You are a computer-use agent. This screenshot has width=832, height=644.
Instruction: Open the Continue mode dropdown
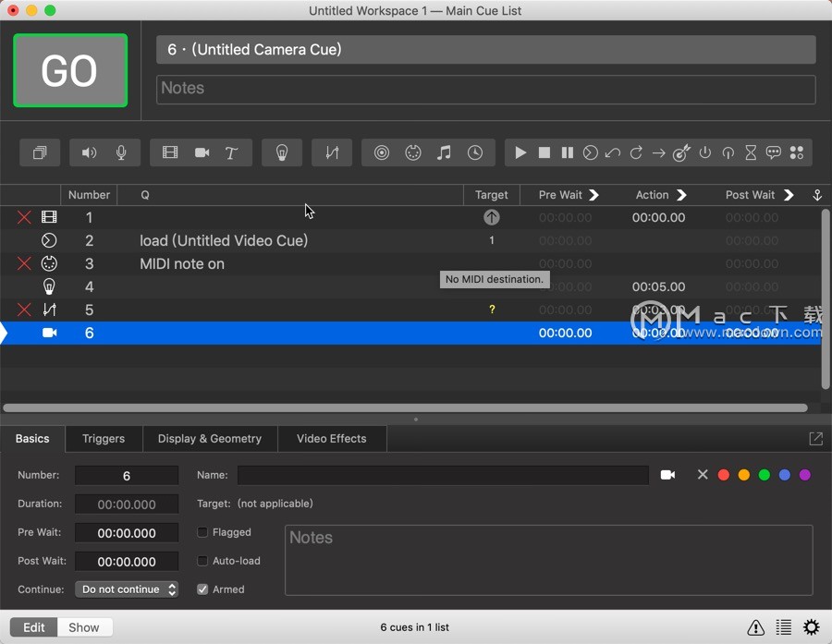pyautogui.click(x=127, y=589)
